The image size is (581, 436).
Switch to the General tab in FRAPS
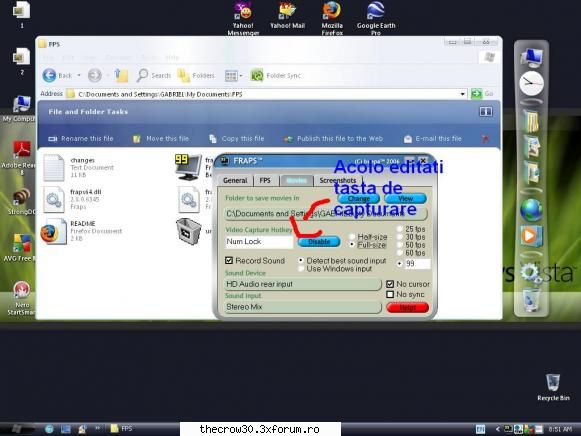[x=235, y=180]
